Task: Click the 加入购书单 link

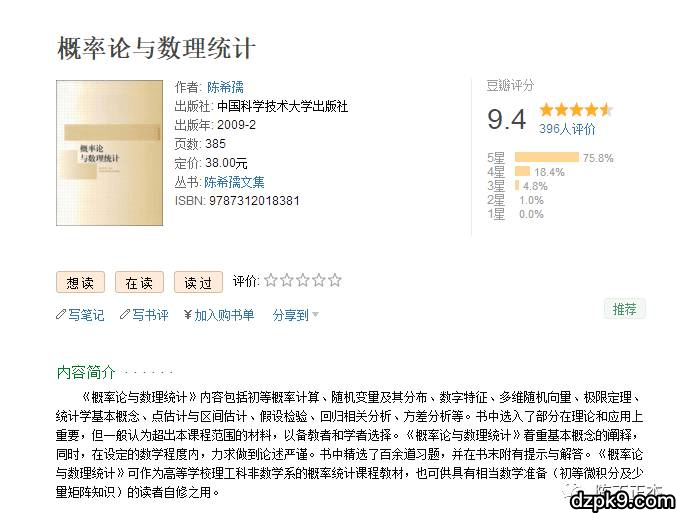Action: pos(224,315)
